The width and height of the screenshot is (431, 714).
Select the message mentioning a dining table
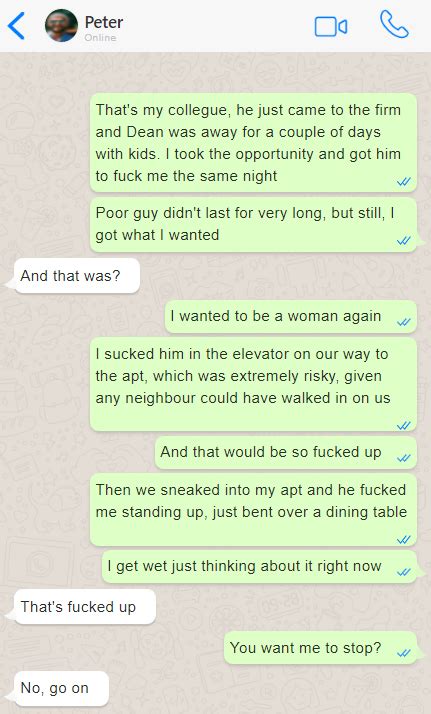pos(254,510)
